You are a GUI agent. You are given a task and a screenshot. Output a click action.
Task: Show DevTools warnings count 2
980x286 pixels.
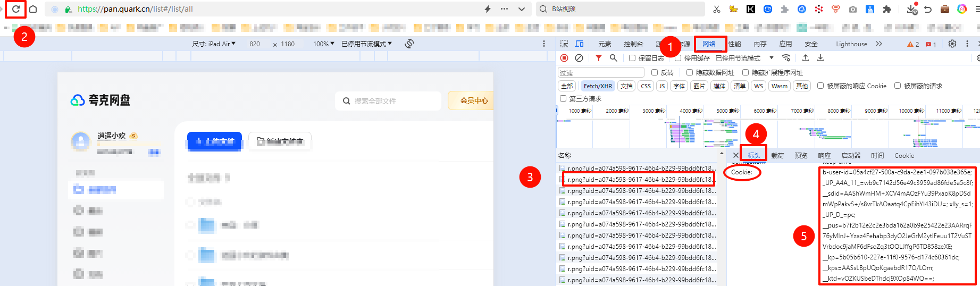913,44
